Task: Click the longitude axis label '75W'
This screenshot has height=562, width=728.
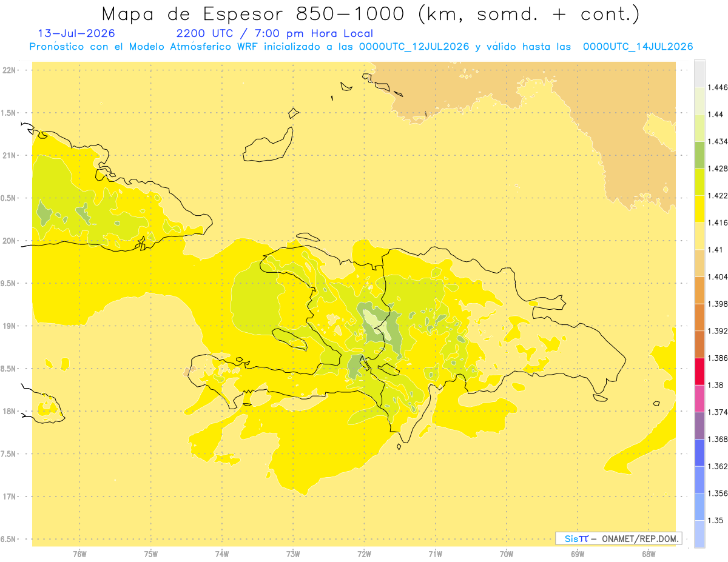Action: click(151, 554)
